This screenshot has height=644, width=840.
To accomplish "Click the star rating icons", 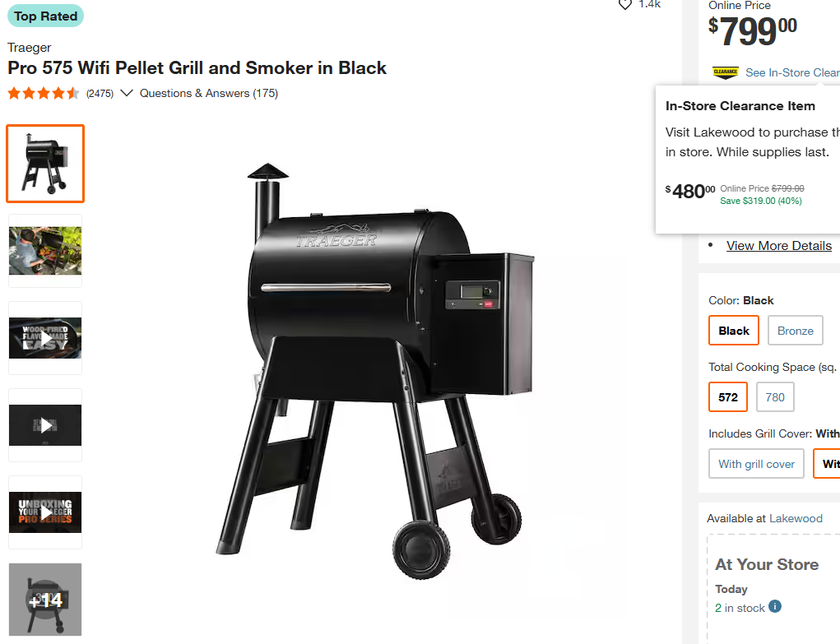I will click(44, 94).
